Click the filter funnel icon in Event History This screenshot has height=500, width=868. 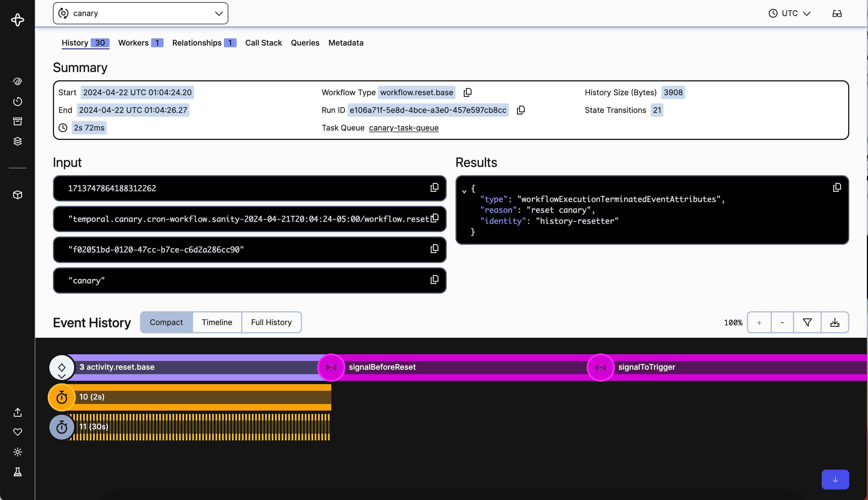point(807,322)
